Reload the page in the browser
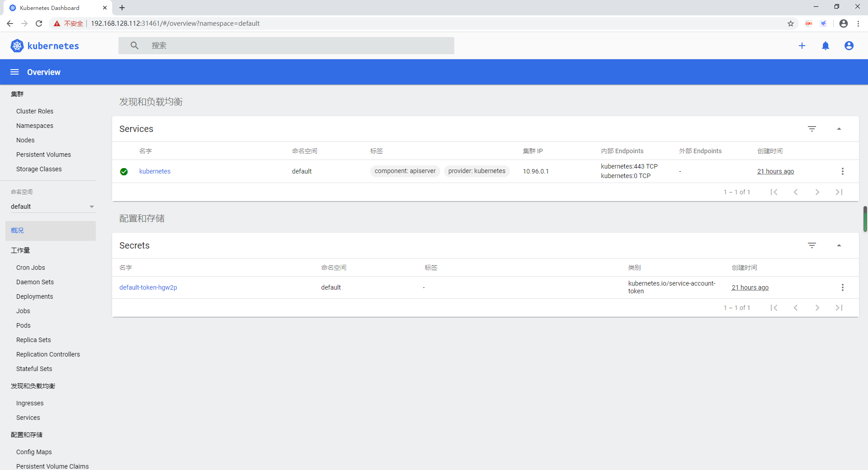 pyautogui.click(x=39, y=23)
